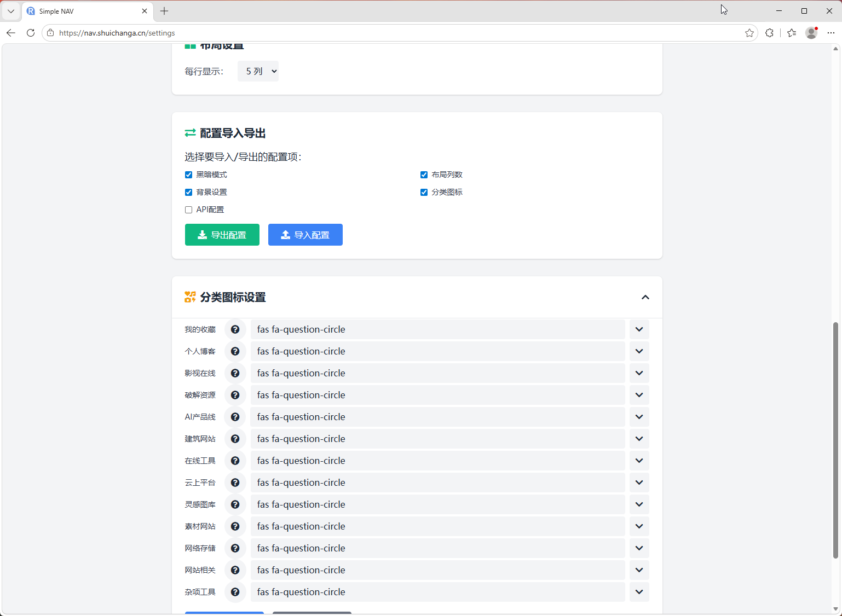Screen dimensions: 842x616
Task: Expand the icon picker for 灵感图库
Action: pyautogui.click(x=639, y=504)
